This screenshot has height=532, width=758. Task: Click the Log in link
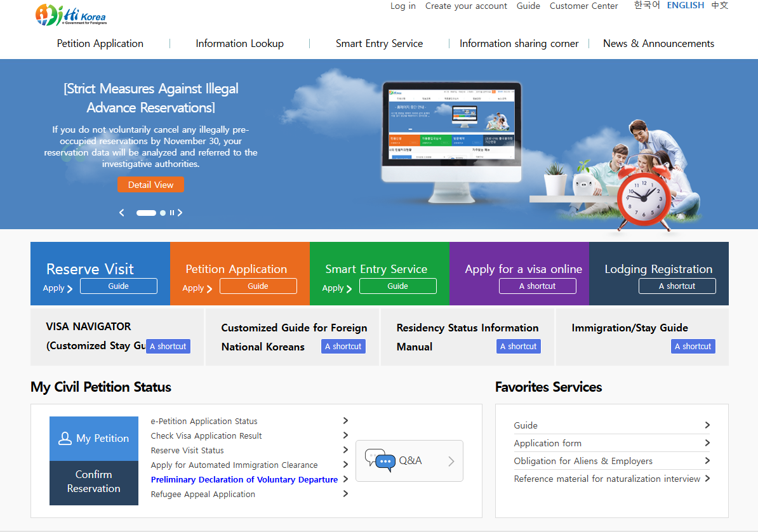pos(402,6)
